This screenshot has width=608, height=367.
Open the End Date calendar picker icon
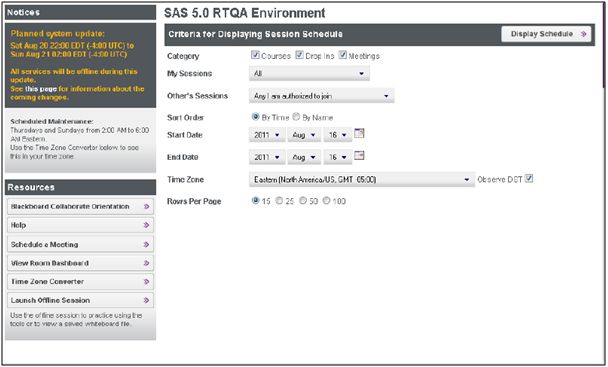359,156
